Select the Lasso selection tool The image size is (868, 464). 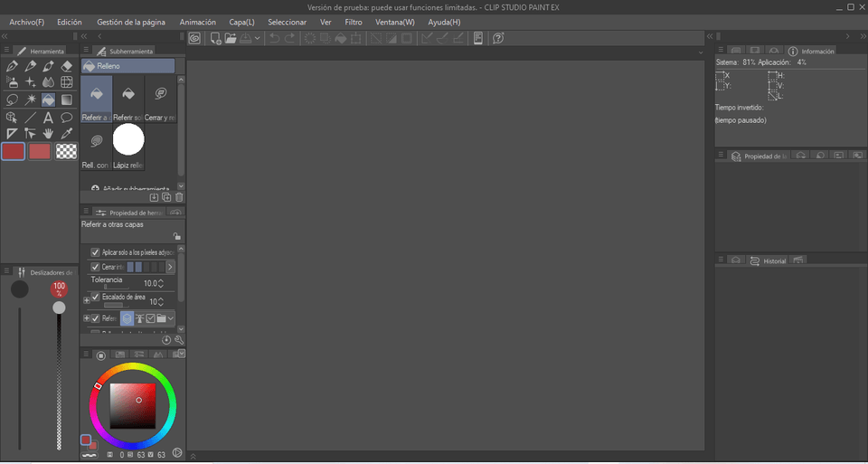[12, 100]
